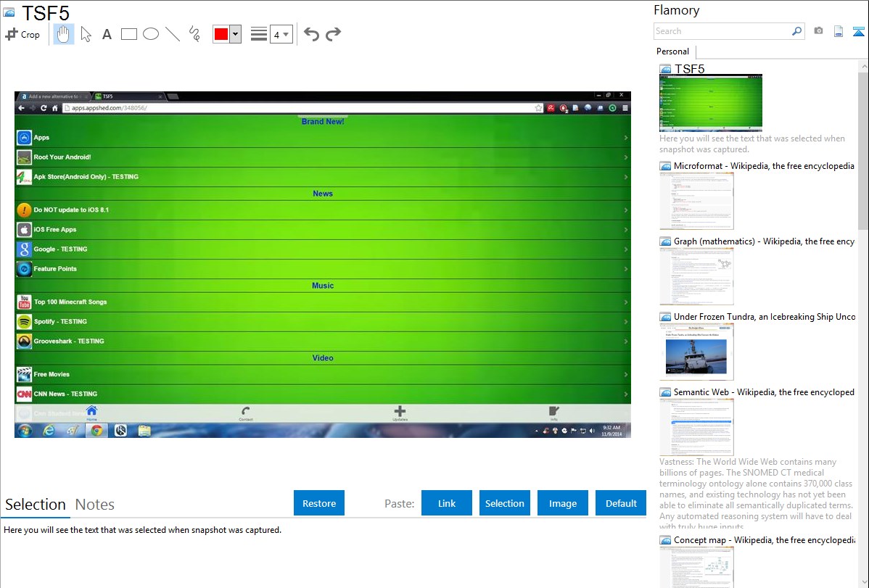Click the Google - TESTING row
Screen dimensions: 869x588
pos(323,249)
